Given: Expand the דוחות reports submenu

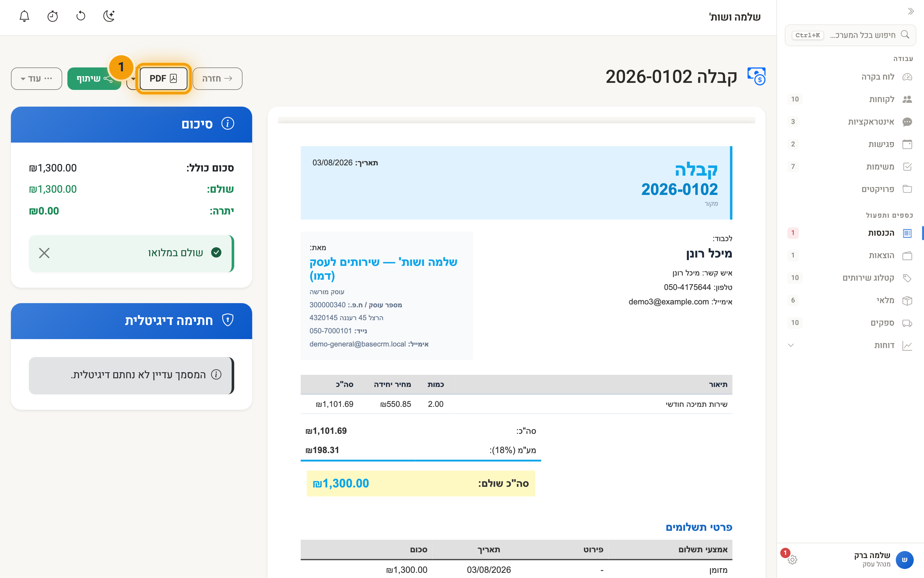Looking at the screenshot, I should 850,346.
